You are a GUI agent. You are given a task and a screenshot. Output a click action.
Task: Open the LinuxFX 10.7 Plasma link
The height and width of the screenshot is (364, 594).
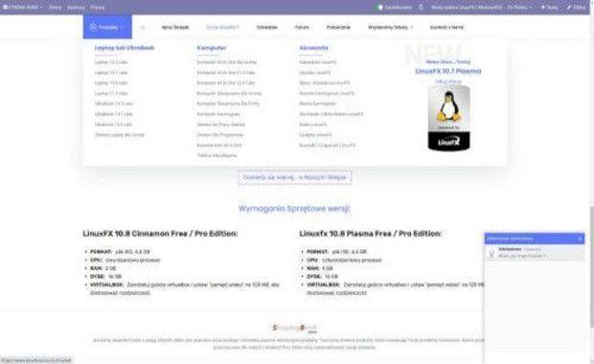click(x=448, y=71)
